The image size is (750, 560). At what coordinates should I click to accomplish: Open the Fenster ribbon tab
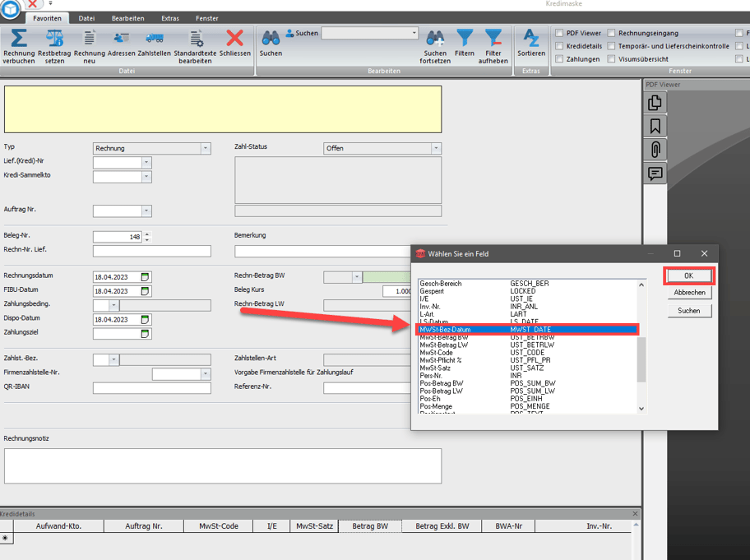(x=206, y=18)
